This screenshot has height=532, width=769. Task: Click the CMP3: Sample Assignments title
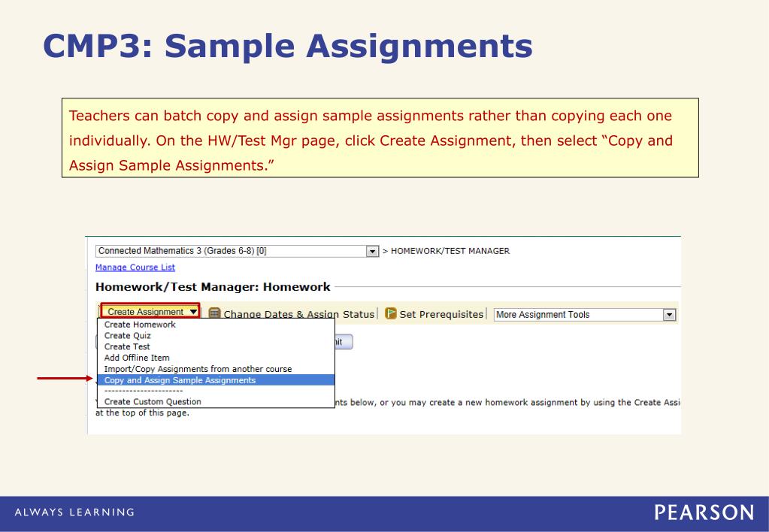click(x=288, y=46)
